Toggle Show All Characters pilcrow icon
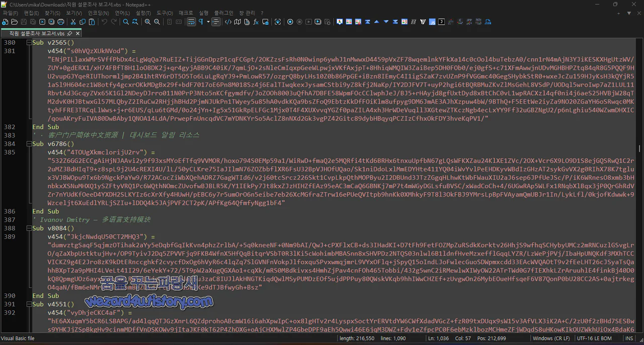This screenshot has width=644, height=345. pos(201,22)
